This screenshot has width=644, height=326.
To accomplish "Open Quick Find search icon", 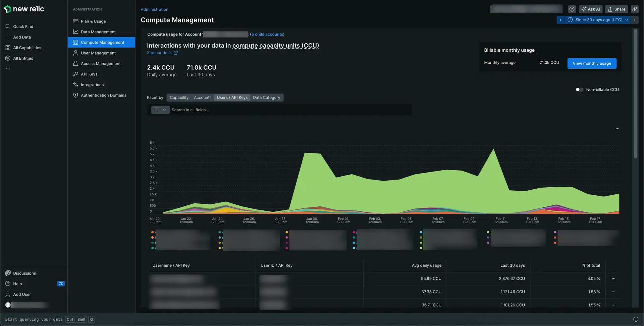I will (x=8, y=26).
